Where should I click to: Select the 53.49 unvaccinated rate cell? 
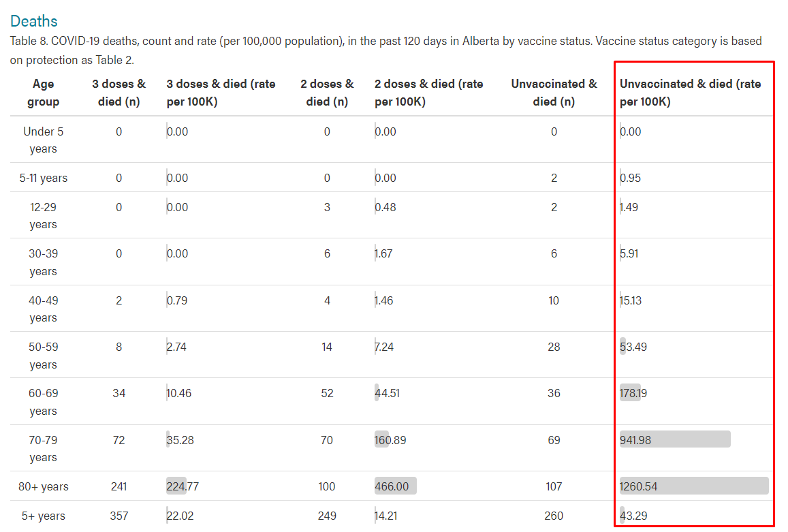click(x=633, y=347)
